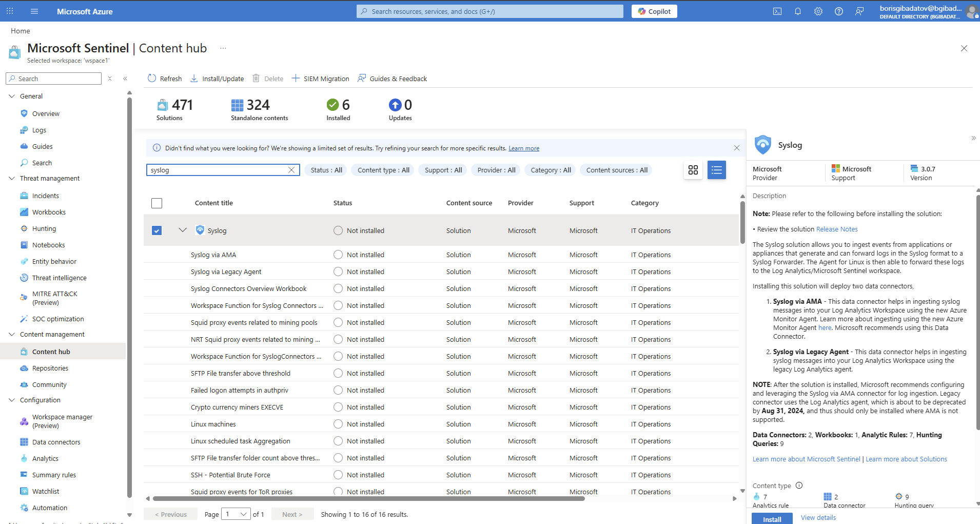Click the horizontal scrollbar under the table

click(368, 498)
